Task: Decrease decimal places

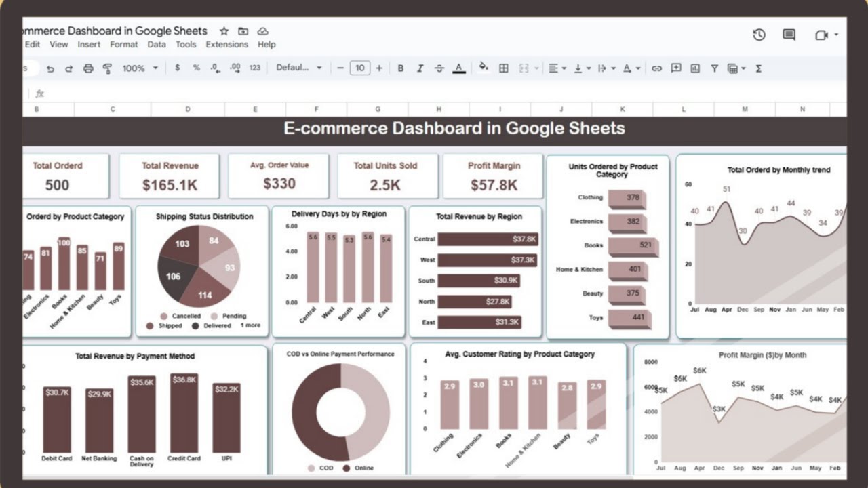Action: 215,68
